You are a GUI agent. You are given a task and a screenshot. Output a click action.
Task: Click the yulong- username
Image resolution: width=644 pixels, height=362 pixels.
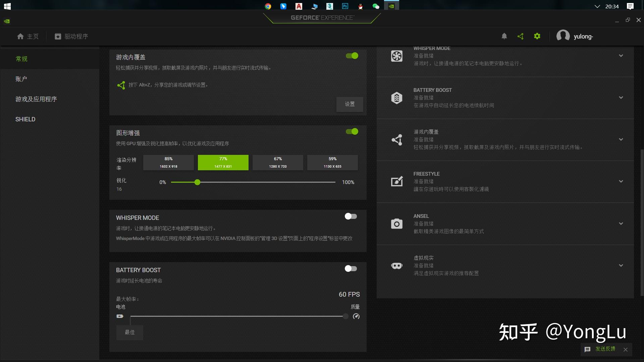click(x=583, y=36)
